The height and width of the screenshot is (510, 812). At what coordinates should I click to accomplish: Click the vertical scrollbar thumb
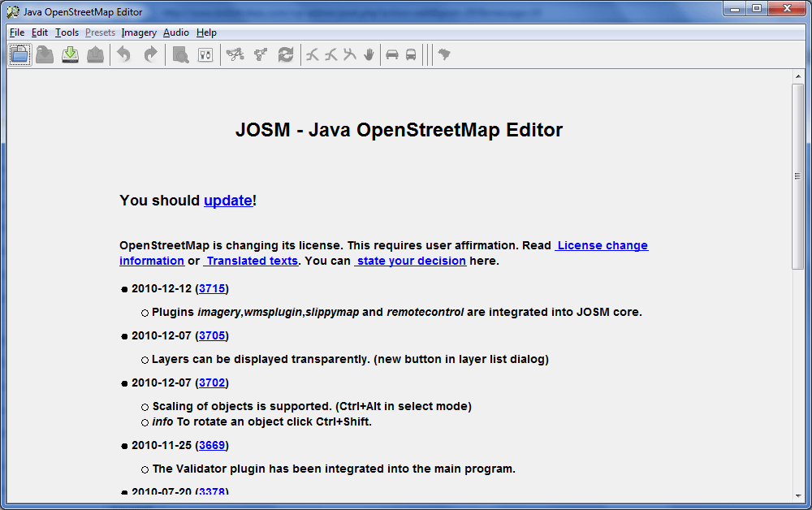click(x=797, y=176)
